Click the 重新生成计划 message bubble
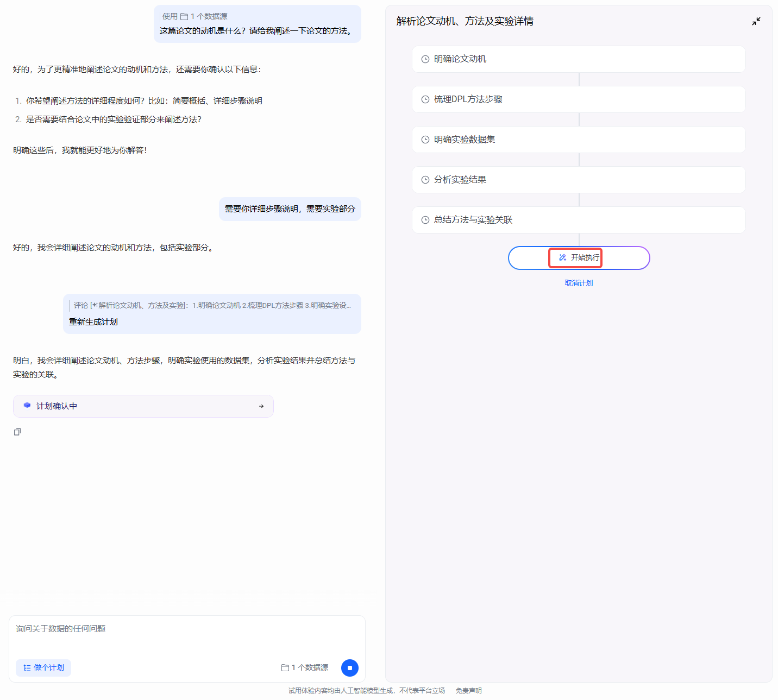This screenshot has height=700, width=778. click(212, 314)
